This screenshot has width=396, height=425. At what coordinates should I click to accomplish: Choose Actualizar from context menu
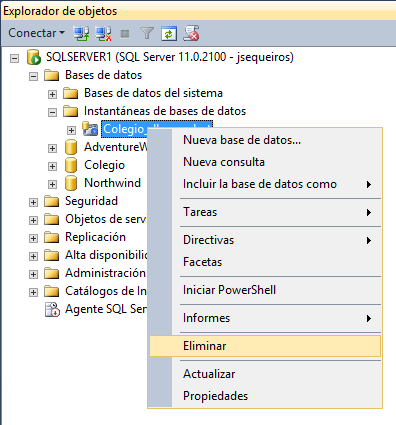pos(265,374)
